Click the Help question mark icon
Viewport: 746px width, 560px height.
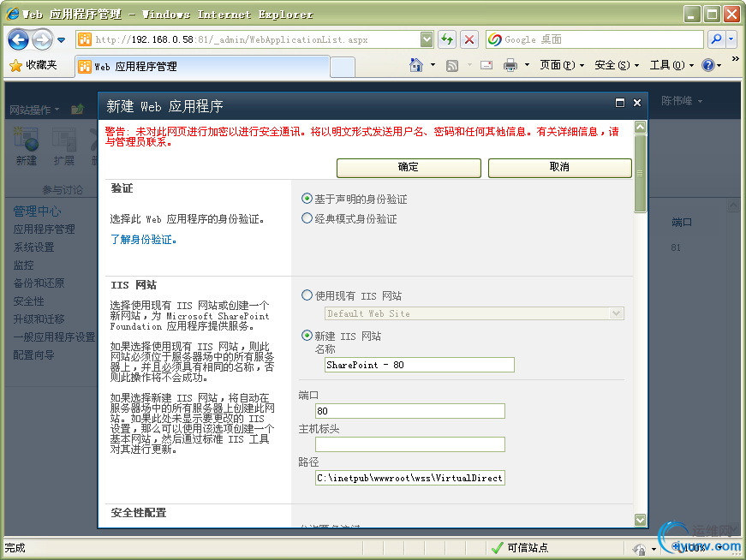(708, 65)
